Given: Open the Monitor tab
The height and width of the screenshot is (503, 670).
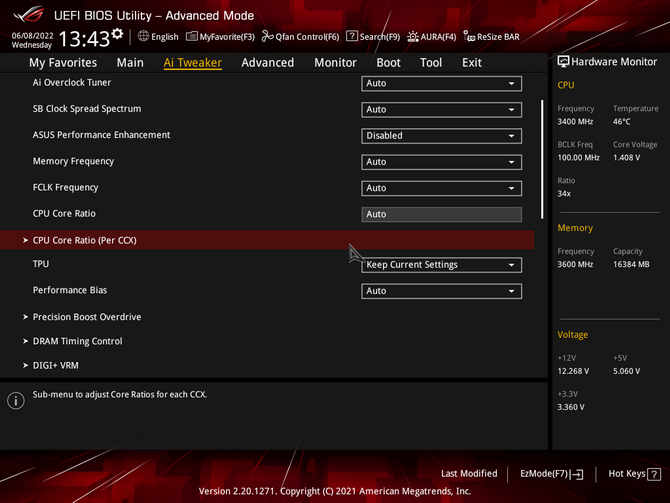Looking at the screenshot, I should 335,63.
